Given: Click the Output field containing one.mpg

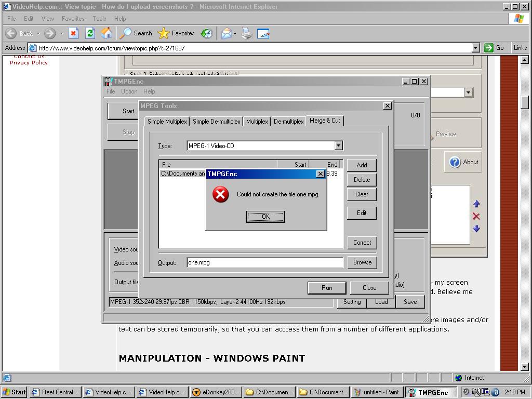Looking at the screenshot, I should pos(265,262).
